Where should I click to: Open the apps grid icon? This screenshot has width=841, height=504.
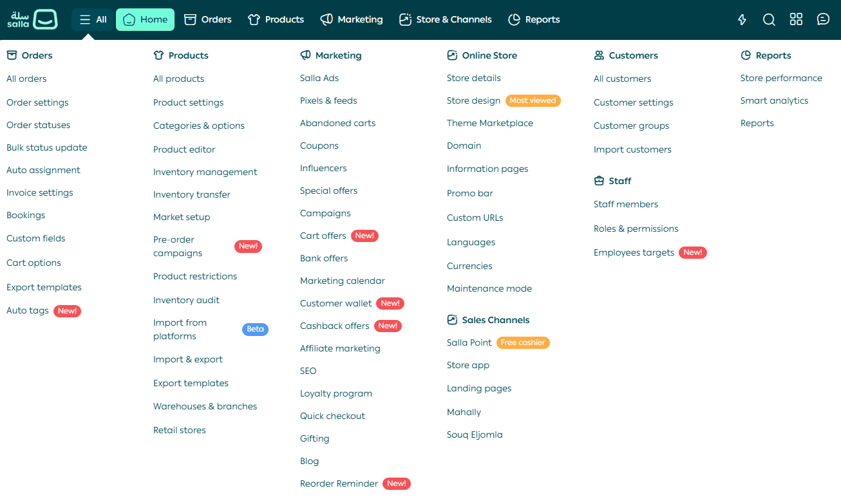point(796,19)
